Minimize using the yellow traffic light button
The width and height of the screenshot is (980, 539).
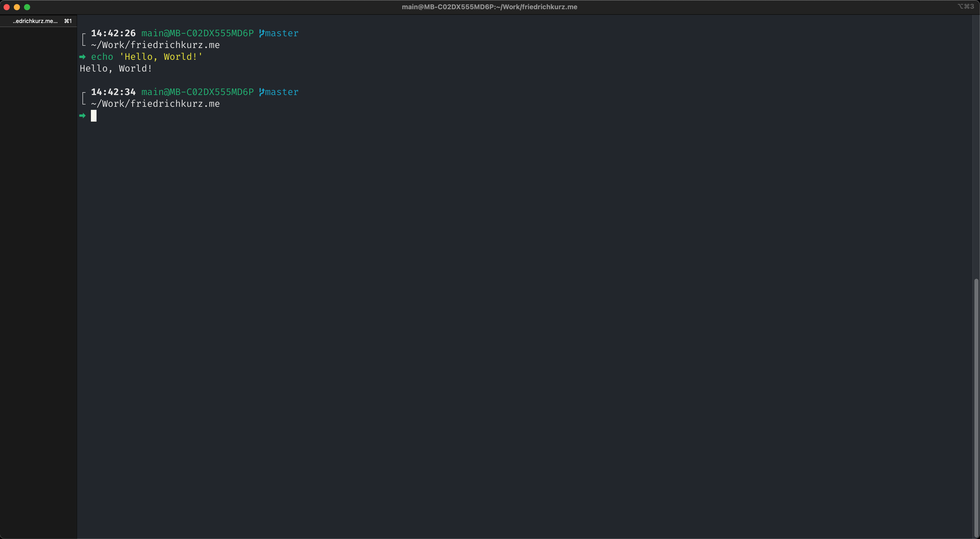pyautogui.click(x=17, y=7)
